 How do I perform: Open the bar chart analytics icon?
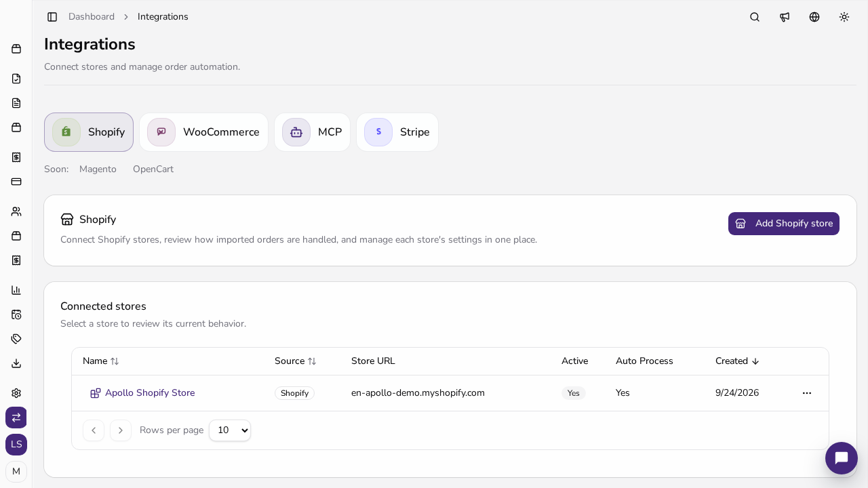tap(16, 290)
